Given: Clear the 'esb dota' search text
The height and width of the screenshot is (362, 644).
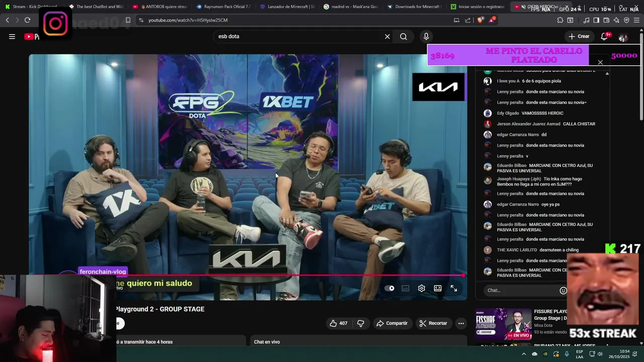Looking at the screenshot, I should tap(387, 36).
